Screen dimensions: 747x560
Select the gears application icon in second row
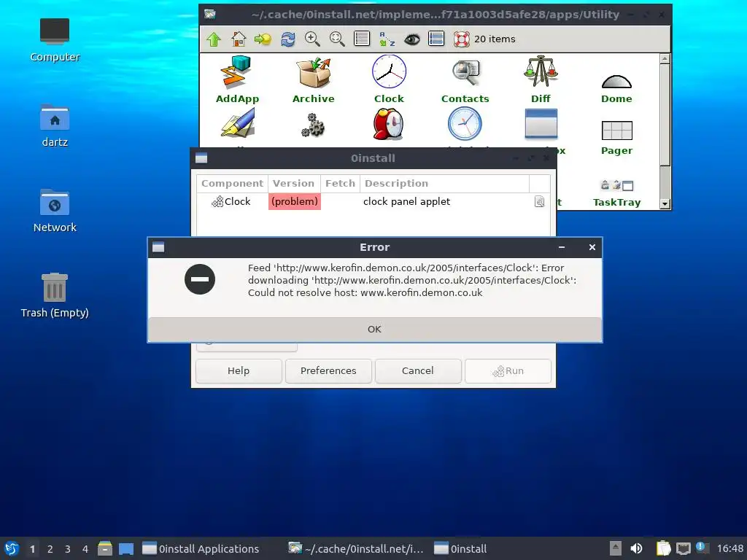[312, 125]
